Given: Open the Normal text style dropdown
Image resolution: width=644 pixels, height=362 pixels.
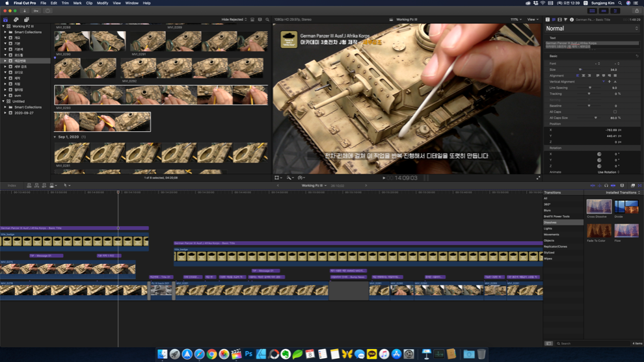Looking at the screenshot, I should [x=591, y=29].
